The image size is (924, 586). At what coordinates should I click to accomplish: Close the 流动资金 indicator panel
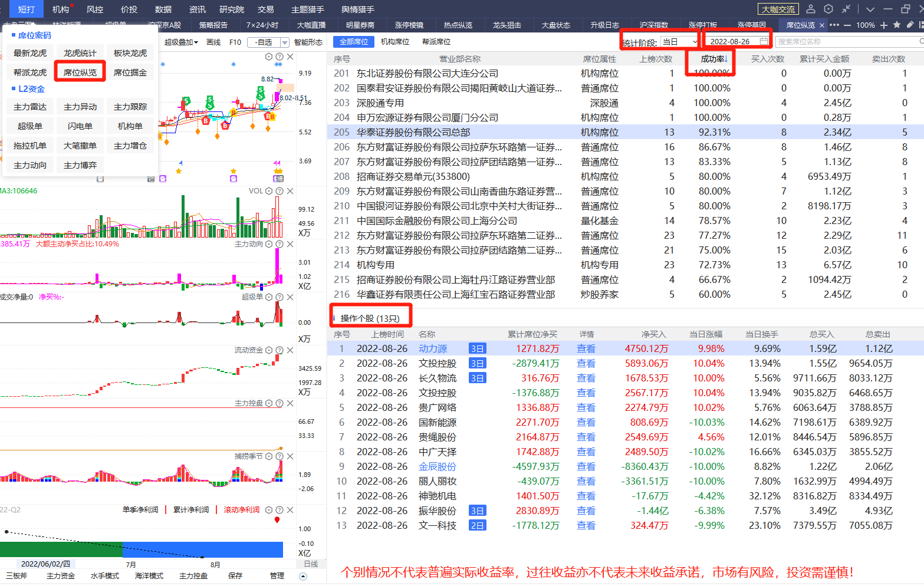point(290,350)
